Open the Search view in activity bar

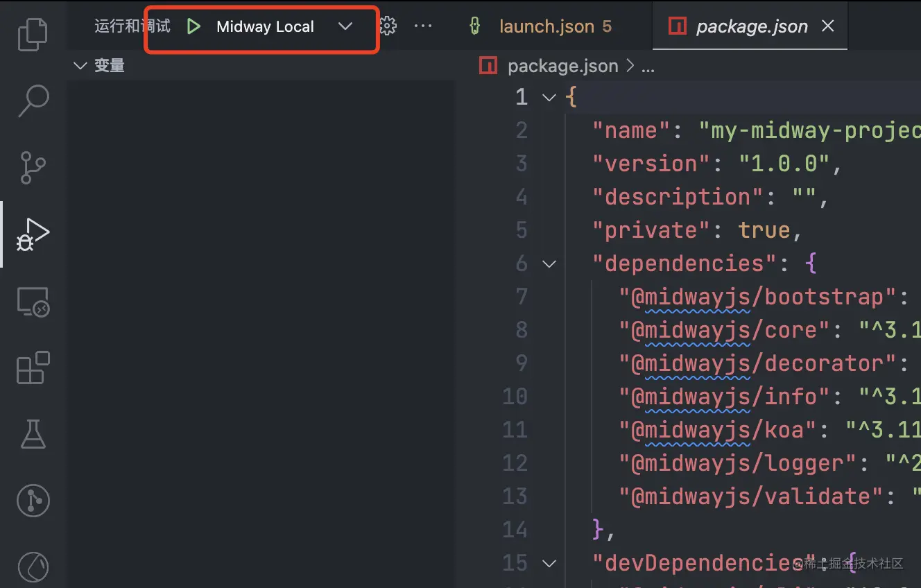[33, 101]
